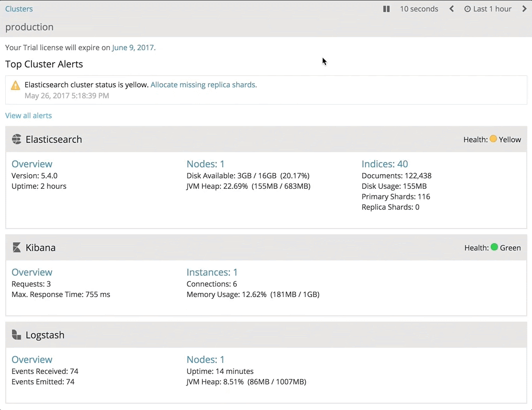Pause the auto-refresh

click(386, 9)
